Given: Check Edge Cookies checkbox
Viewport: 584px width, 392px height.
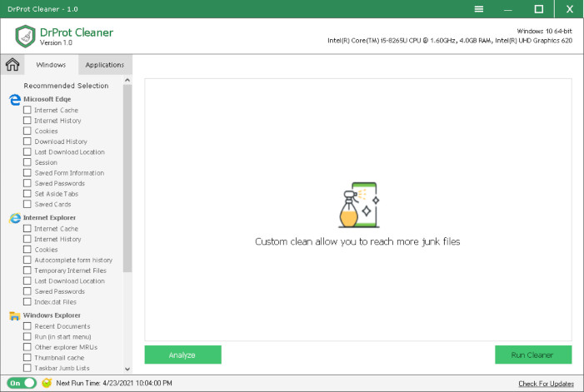Looking at the screenshot, I should (x=27, y=131).
